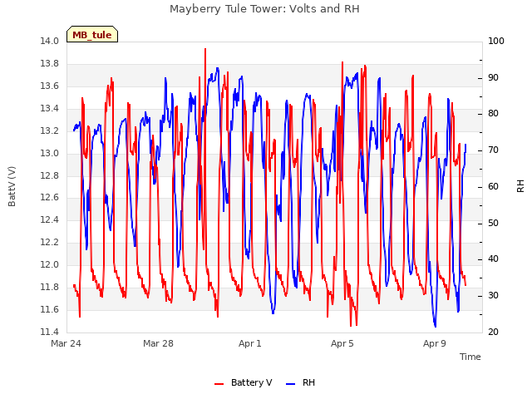Toggle the RH legend entry
This screenshot has width=532, height=399.
coord(301,382)
